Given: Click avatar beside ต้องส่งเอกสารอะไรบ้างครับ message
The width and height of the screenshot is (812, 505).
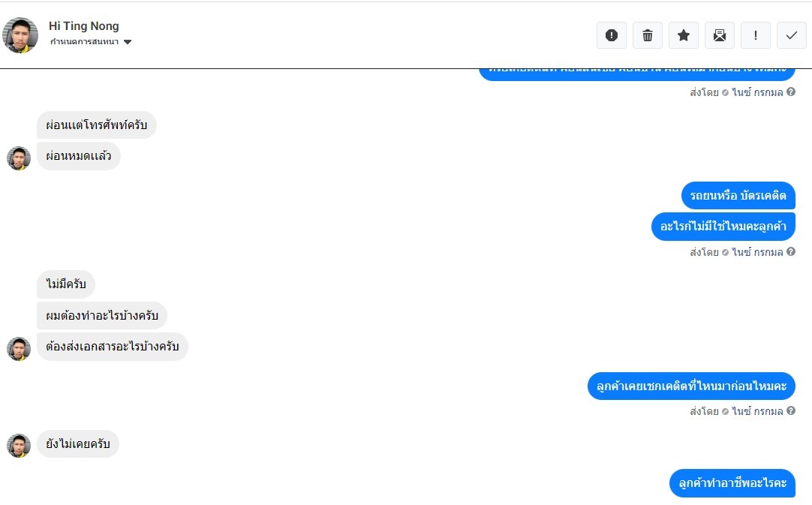Looking at the screenshot, I should coord(19,349).
